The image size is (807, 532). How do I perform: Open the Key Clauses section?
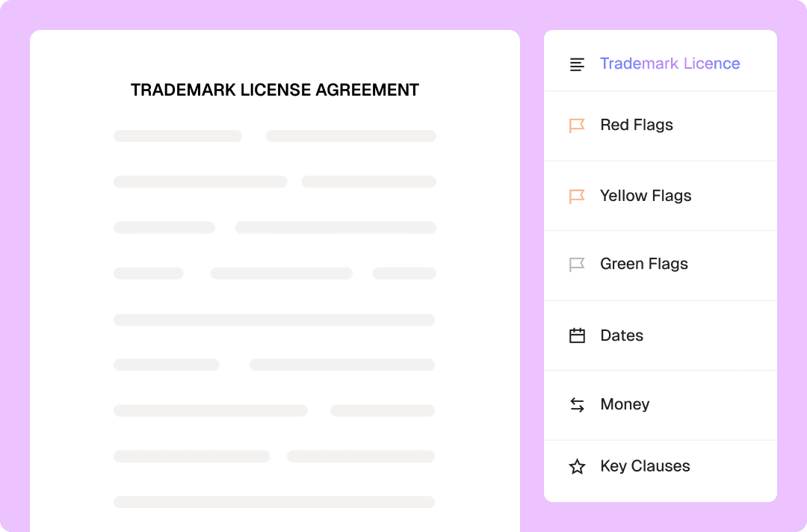pos(661,471)
